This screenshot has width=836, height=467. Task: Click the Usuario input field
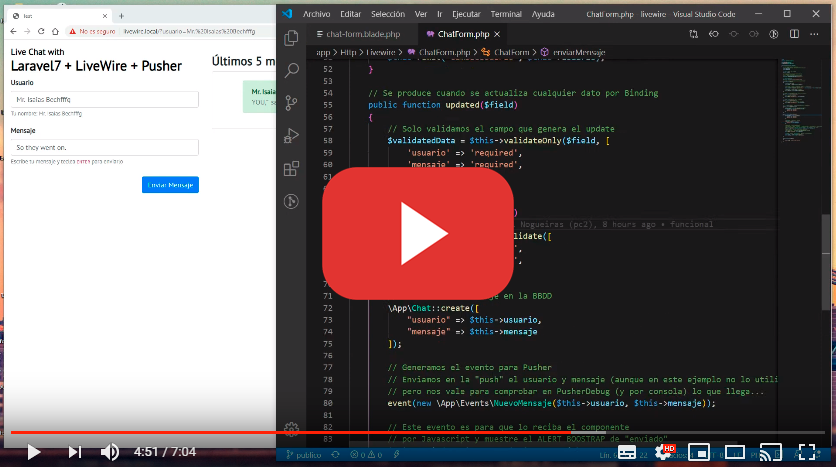point(104,100)
